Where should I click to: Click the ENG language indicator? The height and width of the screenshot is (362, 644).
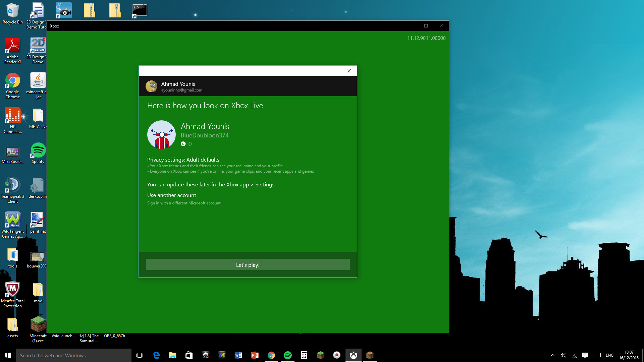(609, 355)
